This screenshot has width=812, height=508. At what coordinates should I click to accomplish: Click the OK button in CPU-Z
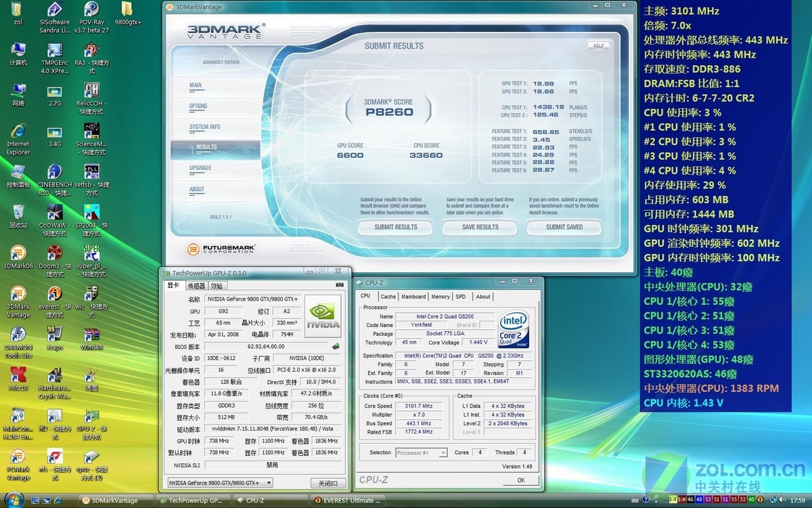pos(520,480)
